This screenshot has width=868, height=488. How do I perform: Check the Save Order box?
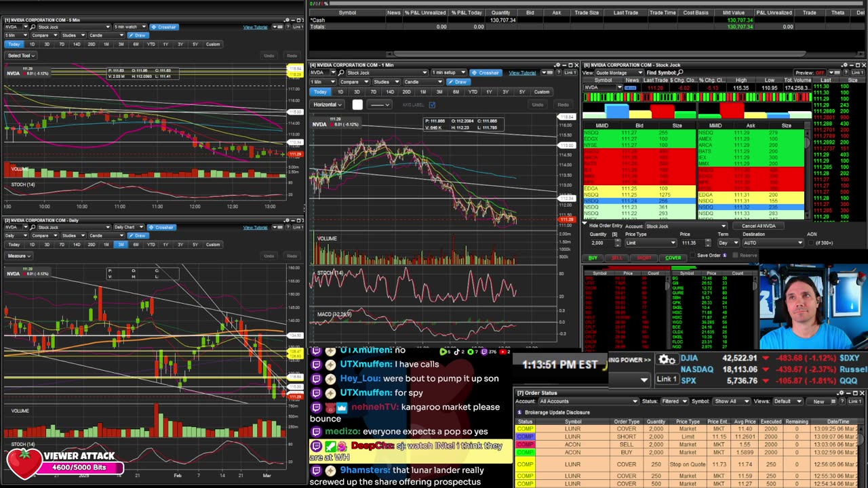click(x=694, y=256)
